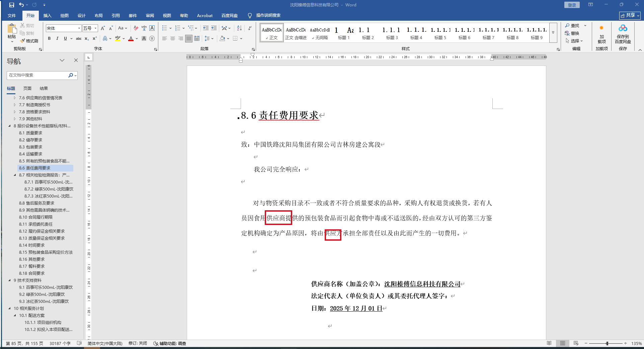This screenshot has height=349, width=644.
Task: Show or hide paragraph marks
Action: tap(250, 28)
